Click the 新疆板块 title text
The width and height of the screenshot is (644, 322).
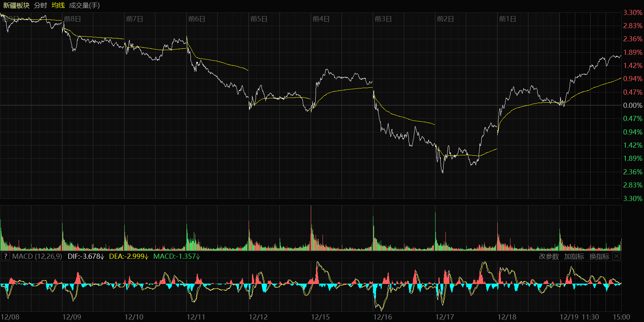coord(16,5)
